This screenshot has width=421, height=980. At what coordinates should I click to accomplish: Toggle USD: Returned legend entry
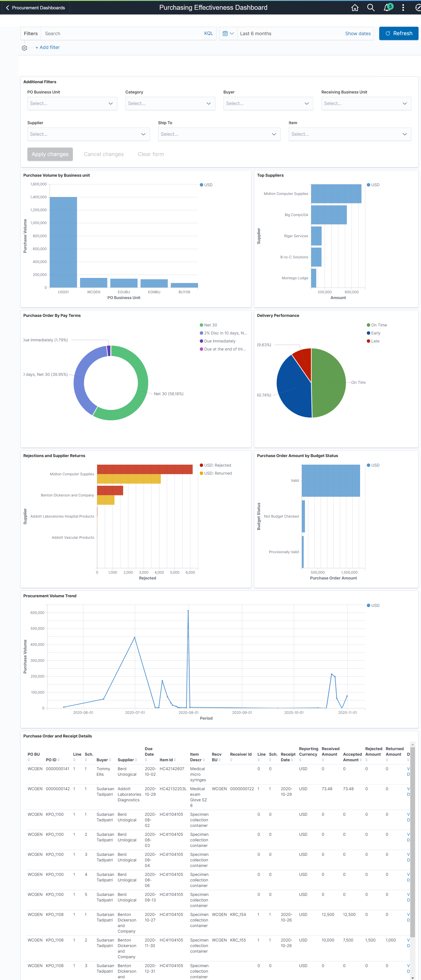(216, 473)
